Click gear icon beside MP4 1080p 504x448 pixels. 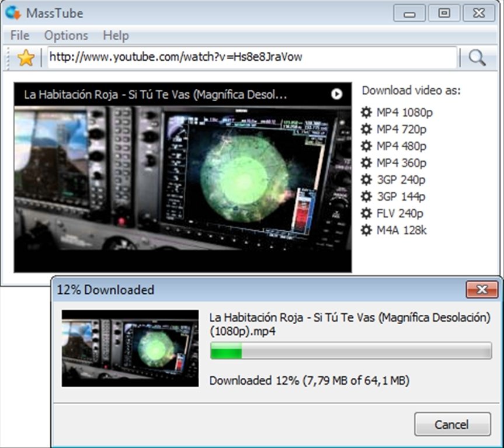point(366,112)
